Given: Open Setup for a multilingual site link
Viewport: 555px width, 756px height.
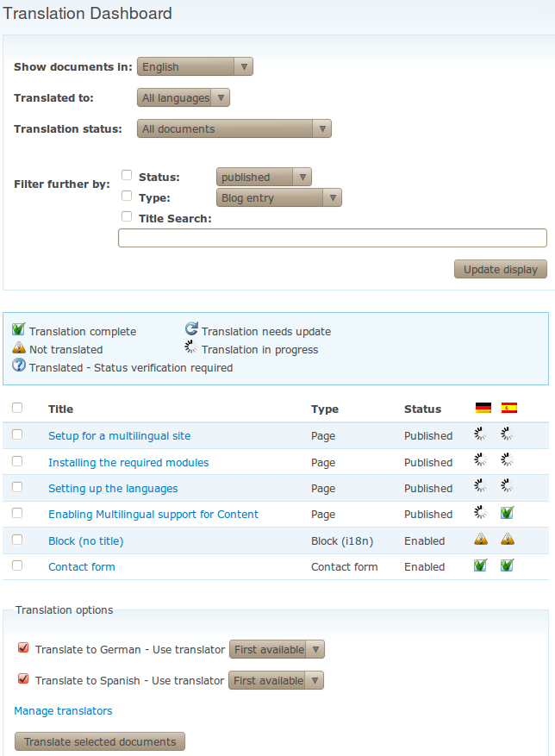Looking at the screenshot, I should (x=120, y=436).
